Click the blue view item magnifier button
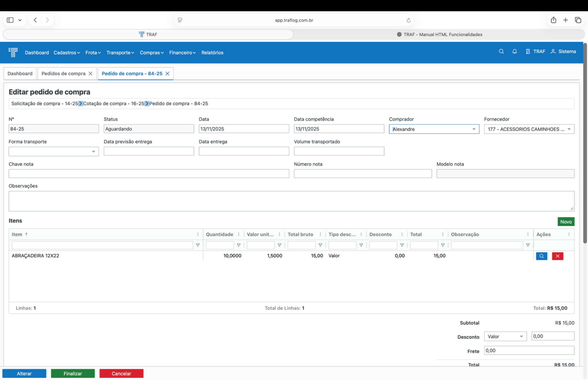 541,256
